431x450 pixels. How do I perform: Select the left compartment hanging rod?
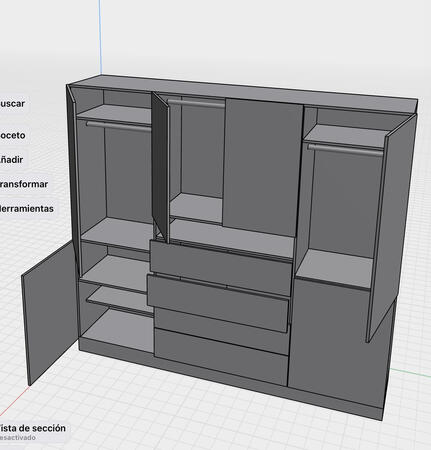click(118, 126)
